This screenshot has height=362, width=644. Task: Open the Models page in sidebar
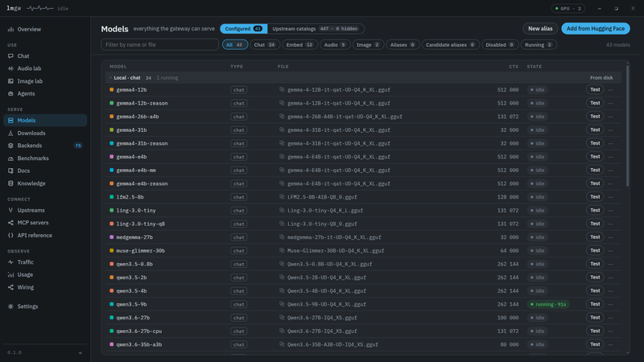[45, 120]
